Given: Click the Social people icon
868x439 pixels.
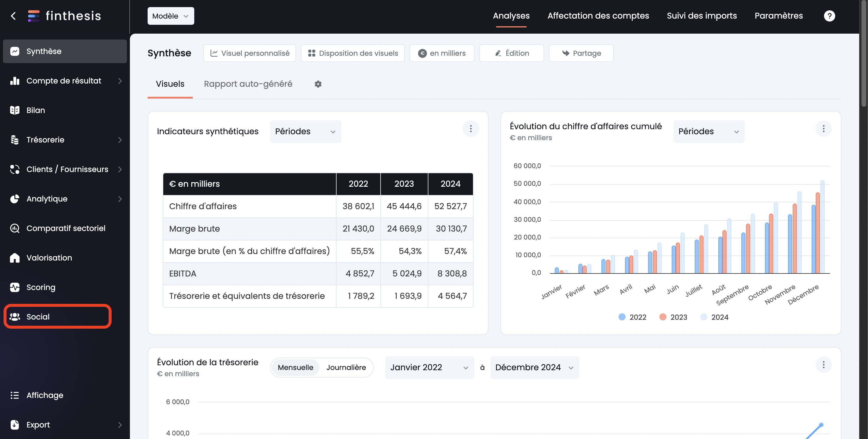Looking at the screenshot, I should (x=14, y=317).
